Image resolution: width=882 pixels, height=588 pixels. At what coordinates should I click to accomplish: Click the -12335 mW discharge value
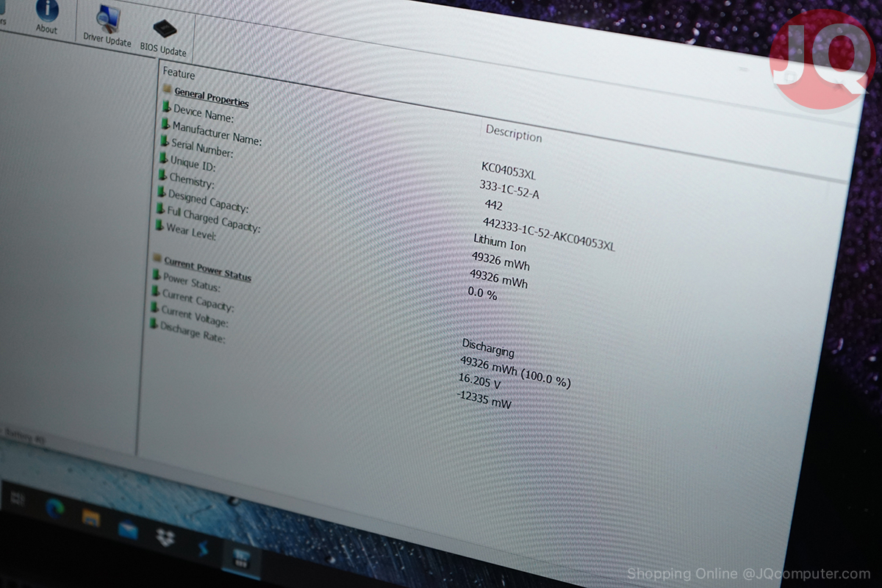point(484,401)
